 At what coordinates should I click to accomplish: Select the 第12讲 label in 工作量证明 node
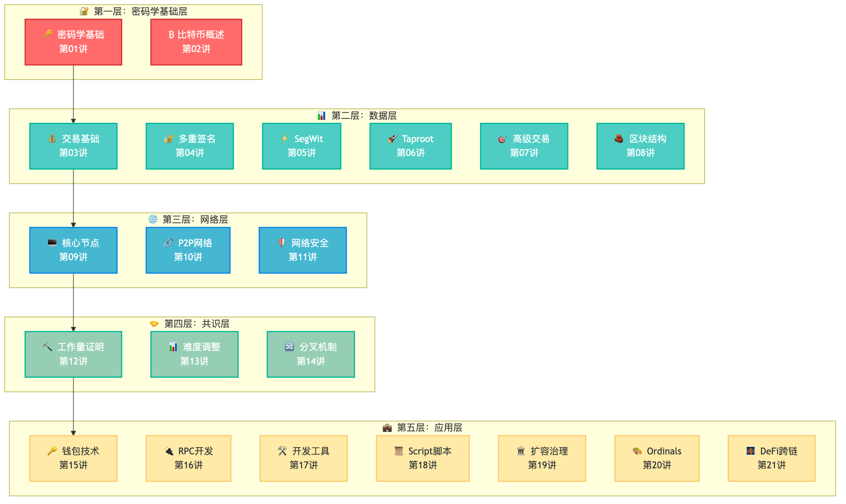coord(73,361)
